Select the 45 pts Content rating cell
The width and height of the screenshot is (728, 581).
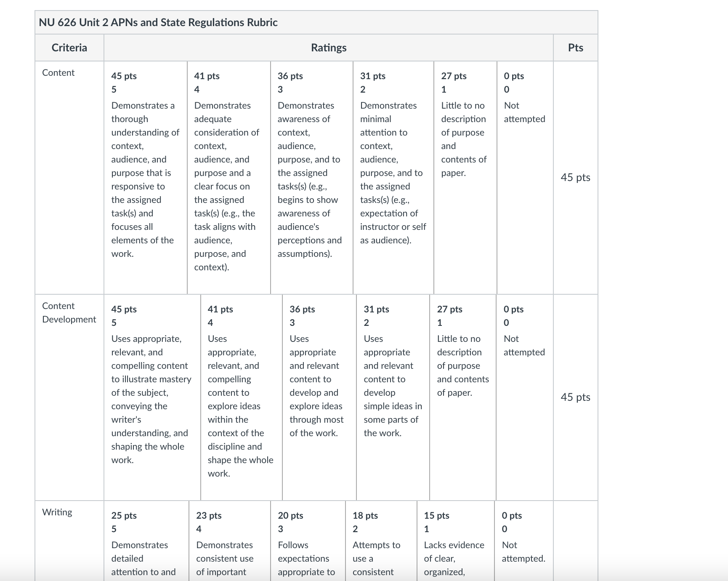tap(145, 177)
